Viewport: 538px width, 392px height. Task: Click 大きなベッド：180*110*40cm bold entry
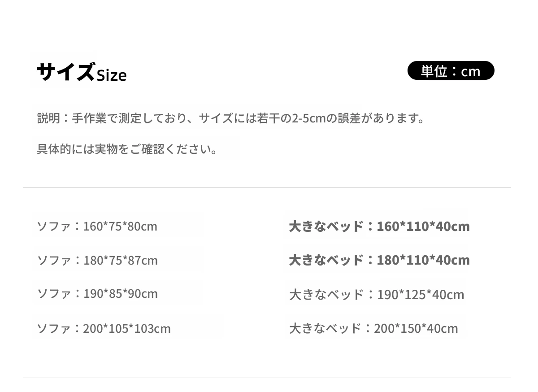click(x=379, y=260)
